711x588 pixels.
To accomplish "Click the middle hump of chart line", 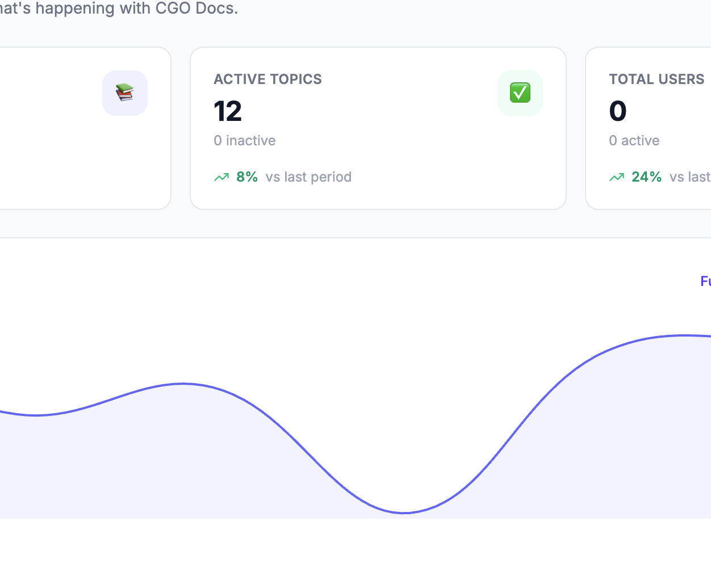I will [x=183, y=384].
